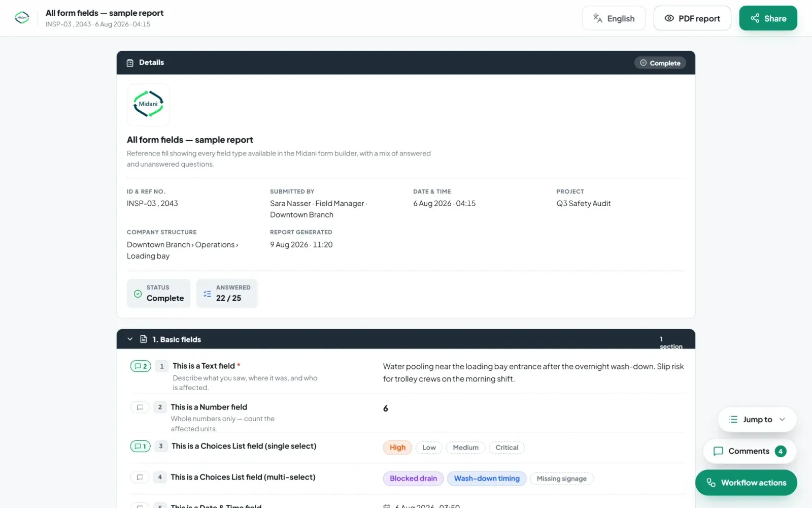Click the company structure path Downtown Branch › Operations
The width and height of the screenshot is (812, 508).
[182, 250]
